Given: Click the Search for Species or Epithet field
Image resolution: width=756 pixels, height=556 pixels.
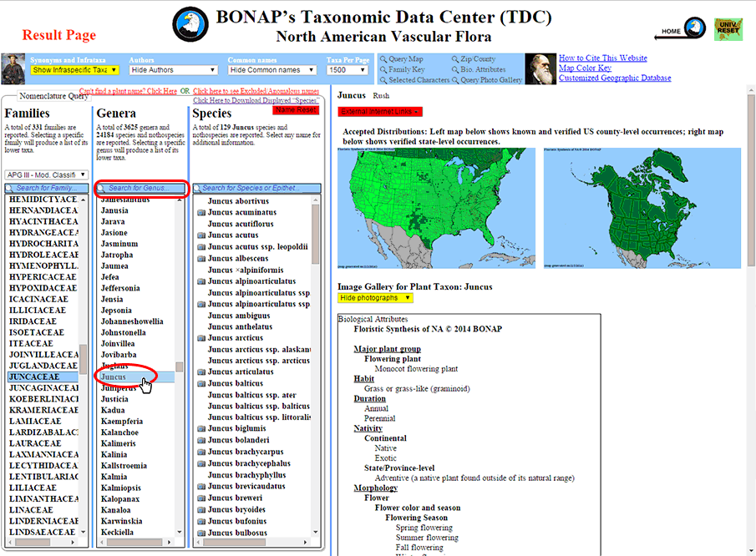Looking at the screenshot, I should pyautogui.click(x=257, y=189).
